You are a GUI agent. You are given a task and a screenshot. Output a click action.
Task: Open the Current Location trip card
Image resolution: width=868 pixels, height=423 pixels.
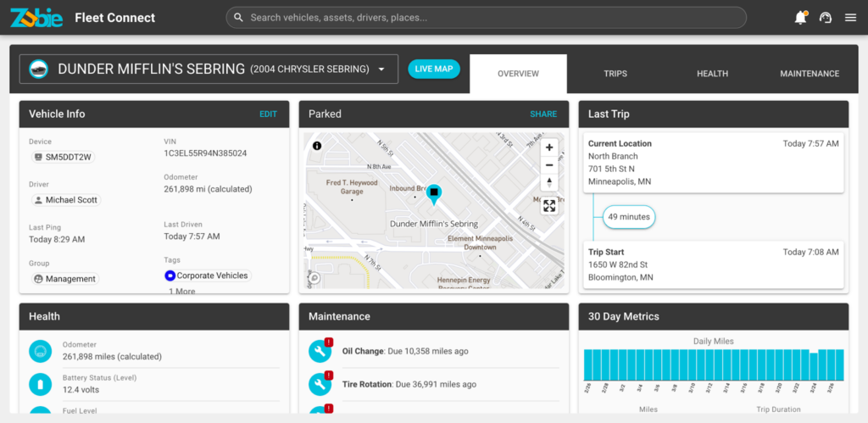coord(713,162)
